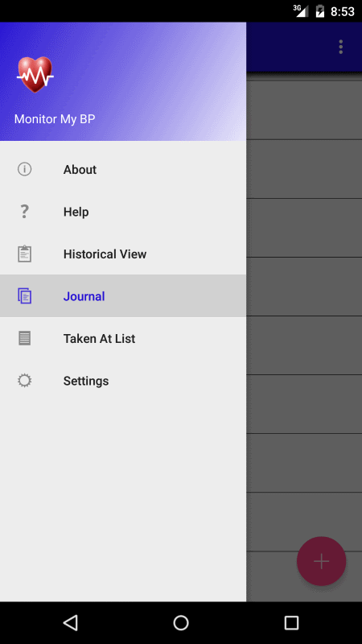Select the highlighted Journal entry
This screenshot has height=644, width=362.
[123, 296]
